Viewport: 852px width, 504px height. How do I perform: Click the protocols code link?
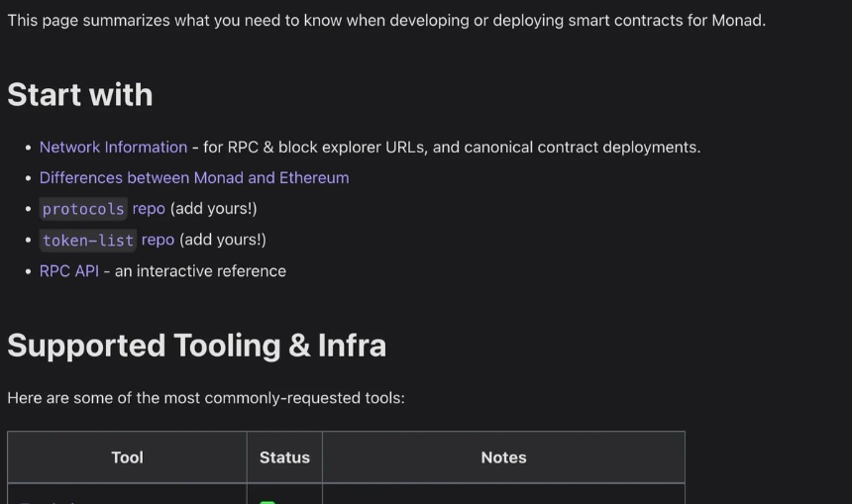click(x=83, y=209)
